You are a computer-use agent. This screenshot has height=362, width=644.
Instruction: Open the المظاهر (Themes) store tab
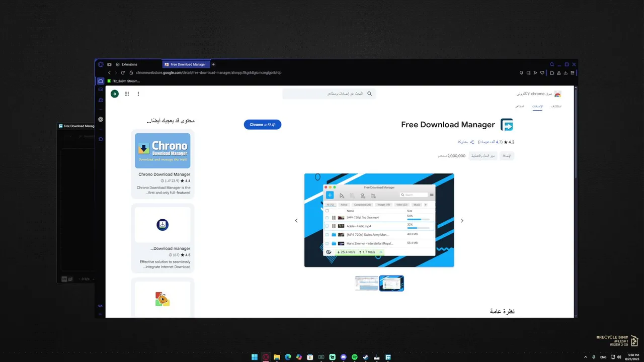(x=520, y=107)
